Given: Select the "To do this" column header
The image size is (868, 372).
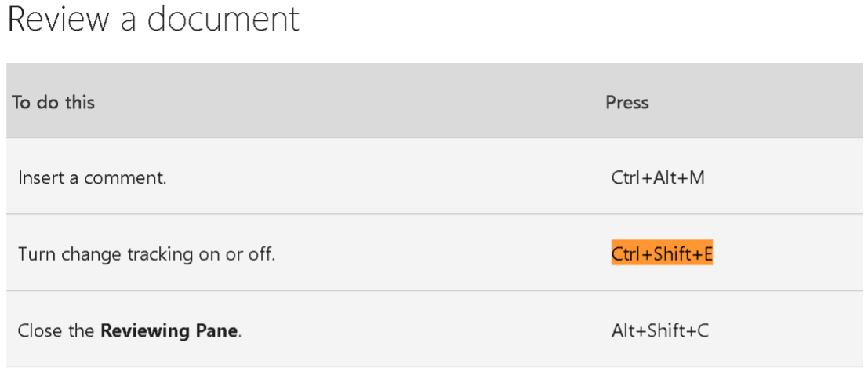Looking at the screenshot, I should (53, 103).
